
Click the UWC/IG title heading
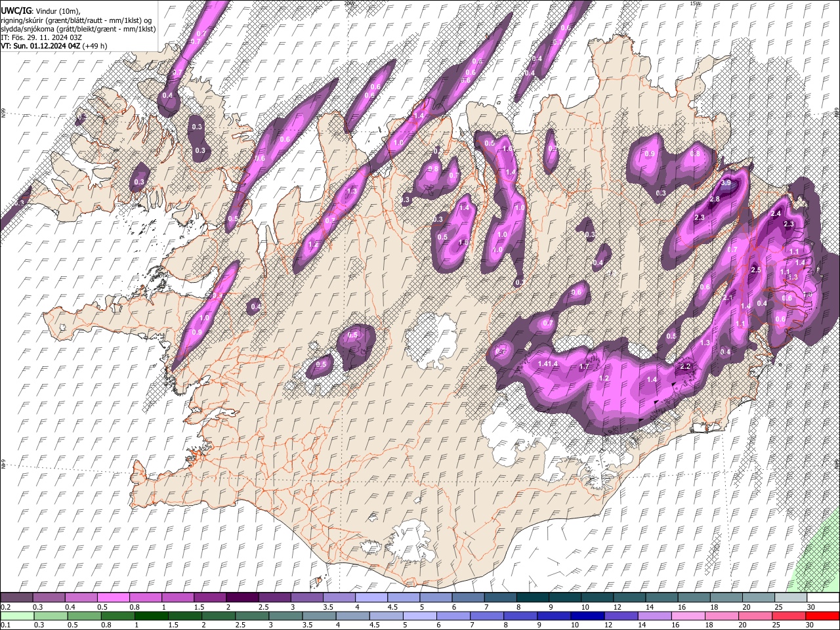pos(16,11)
